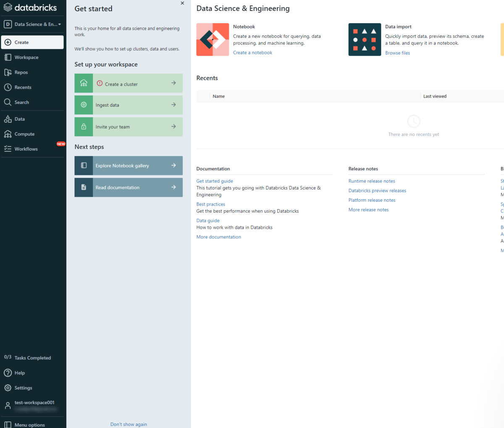
Task: Click the Repos icon in sidebar
Action: click(x=8, y=72)
